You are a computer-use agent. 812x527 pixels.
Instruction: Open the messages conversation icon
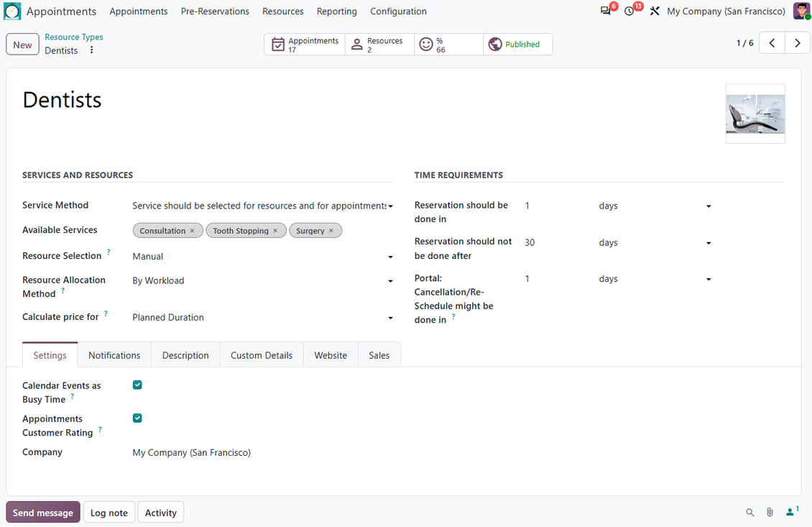pos(605,11)
